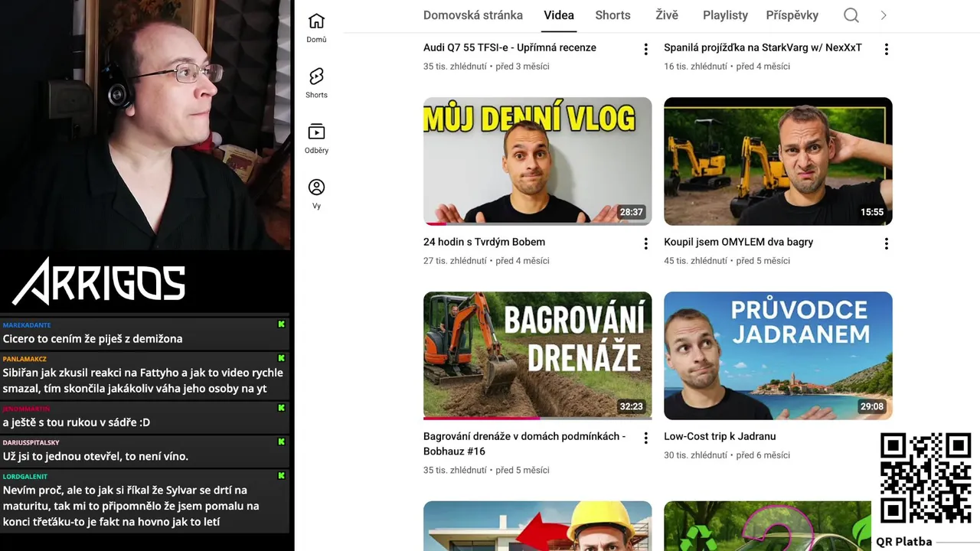Click the ARRIGOS stream logo
This screenshot has width=980, height=551.
(99, 280)
